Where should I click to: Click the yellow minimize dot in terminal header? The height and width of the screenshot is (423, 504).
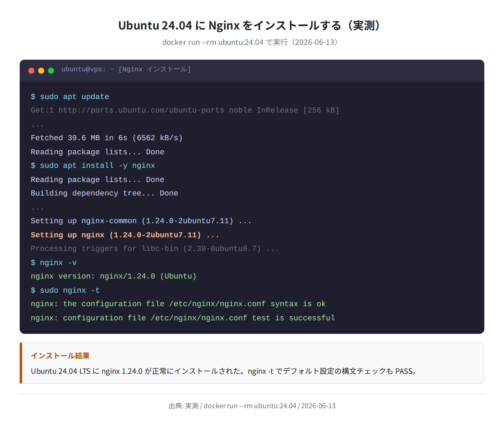pos(41,71)
